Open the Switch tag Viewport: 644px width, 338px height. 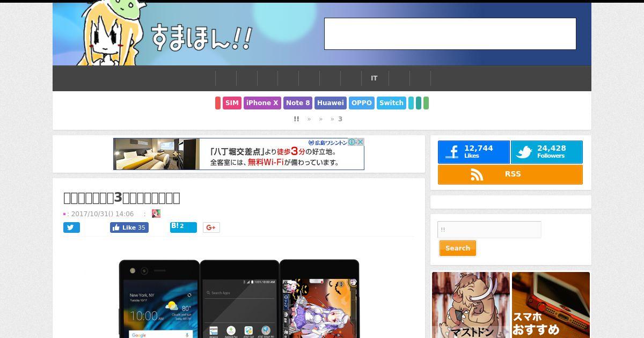[391, 103]
